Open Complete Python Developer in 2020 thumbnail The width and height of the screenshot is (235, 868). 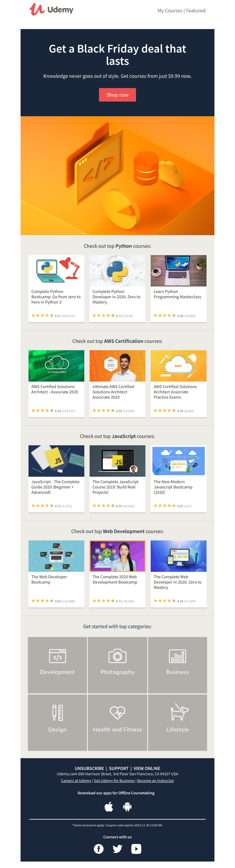117,271
